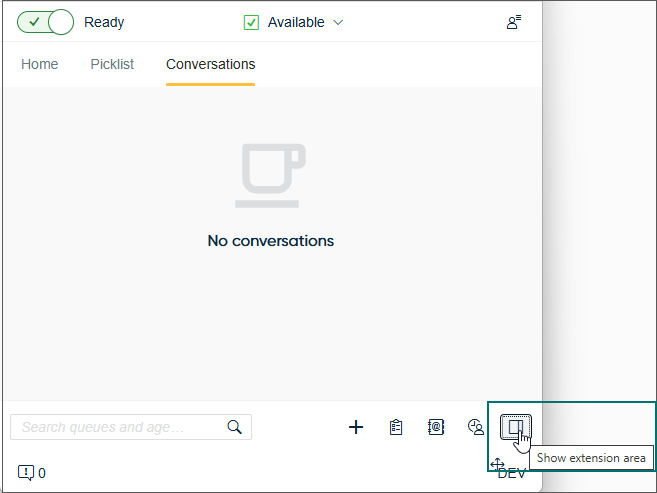Click the magnifier search icon

click(235, 427)
